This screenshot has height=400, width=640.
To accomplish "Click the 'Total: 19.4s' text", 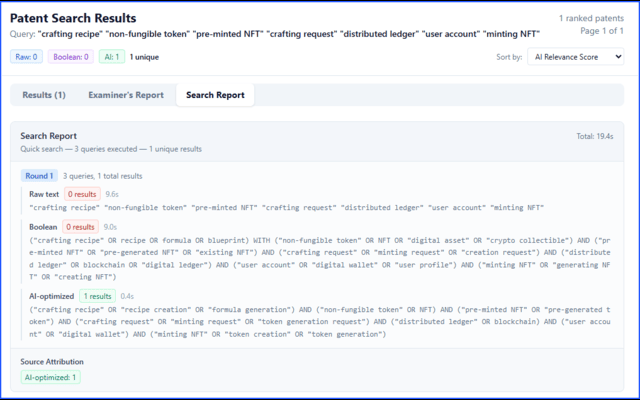I will click(x=595, y=136).
